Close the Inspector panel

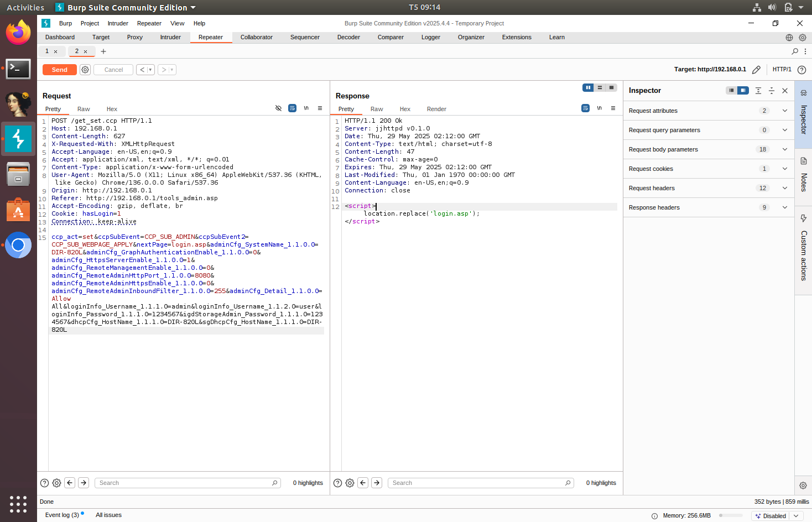point(785,91)
